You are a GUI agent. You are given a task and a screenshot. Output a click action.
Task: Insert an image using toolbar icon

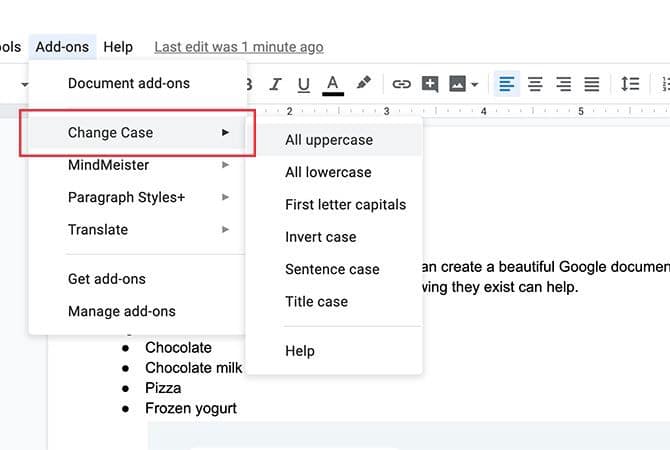[x=457, y=84]
